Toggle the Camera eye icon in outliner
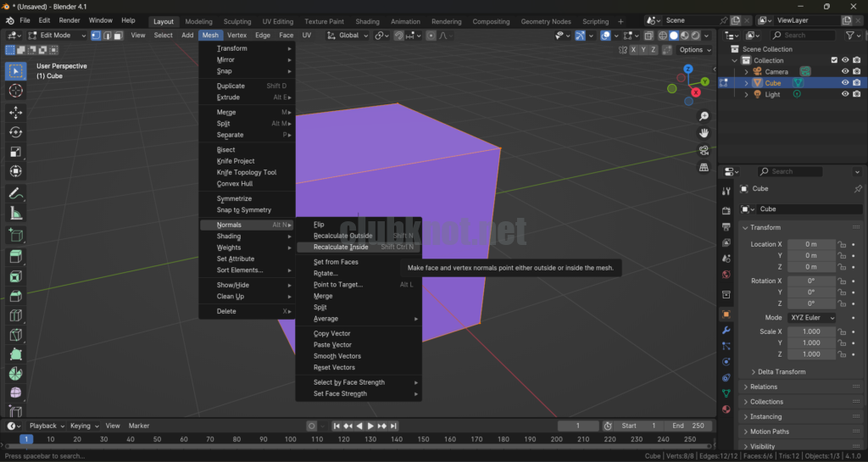 tap(845, 71)
